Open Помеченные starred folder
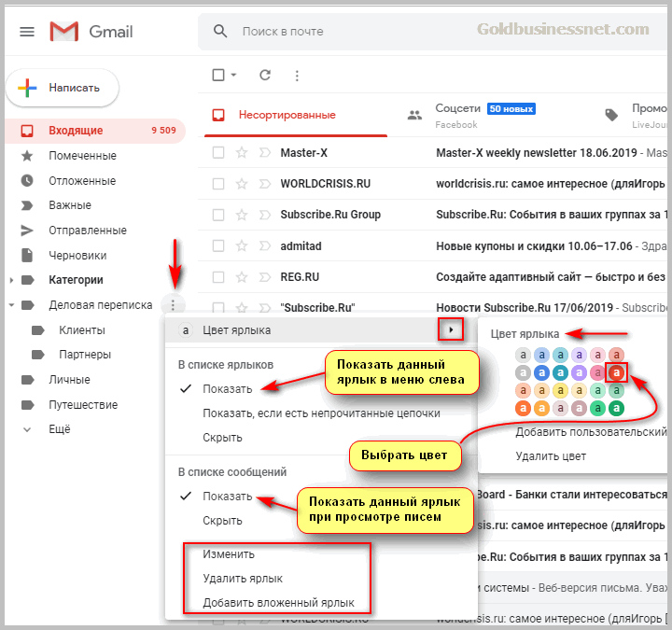 point(82,156)
